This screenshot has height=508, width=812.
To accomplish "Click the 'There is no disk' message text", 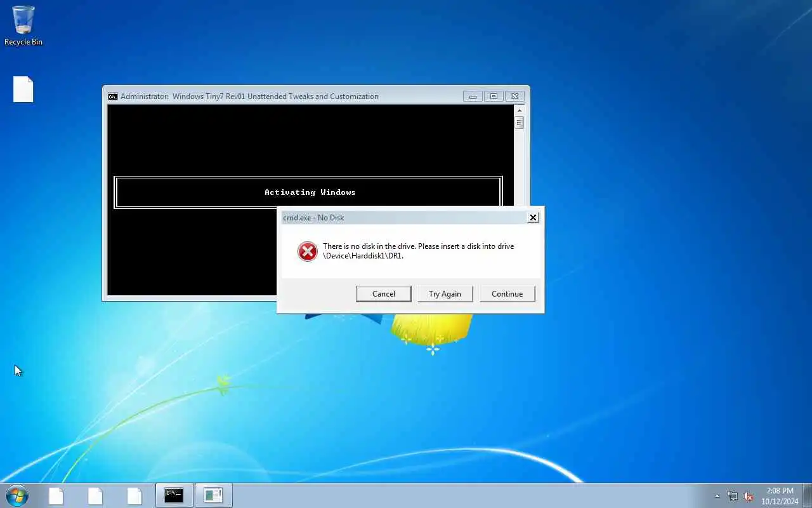I will [418, 251].
